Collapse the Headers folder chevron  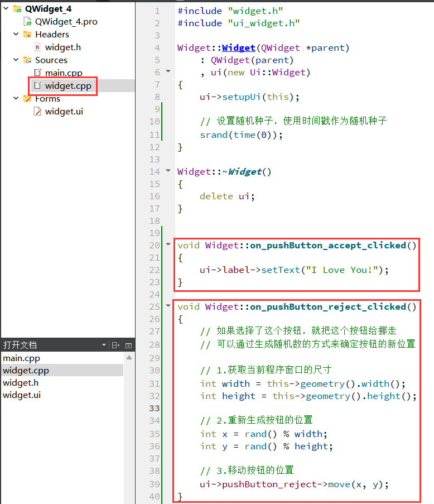coord(16,34)
